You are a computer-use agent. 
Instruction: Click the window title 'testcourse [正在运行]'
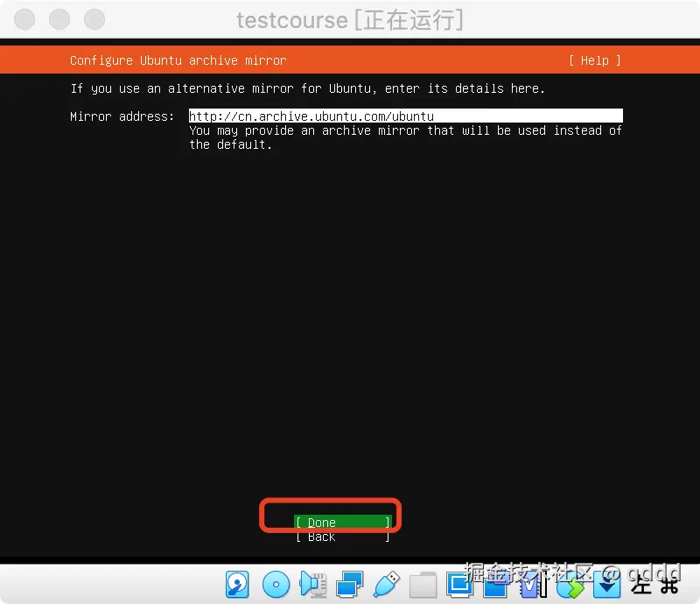click(x=350, y=20)
